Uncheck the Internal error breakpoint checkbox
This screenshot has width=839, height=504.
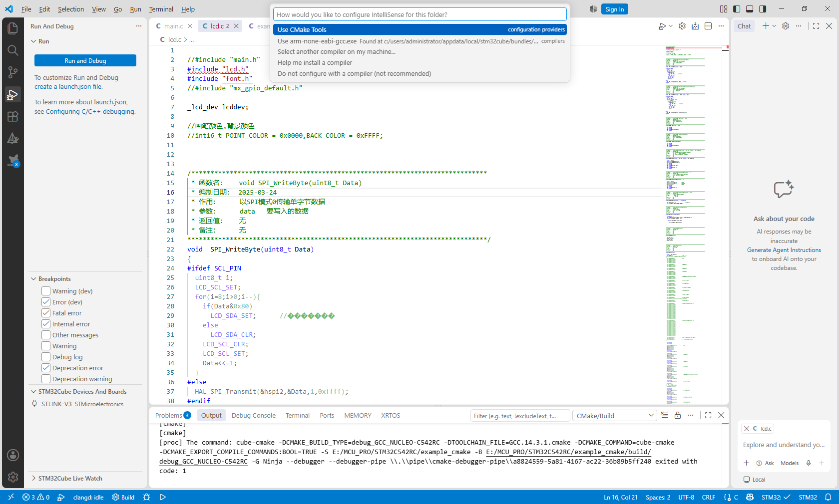coord(46,324)
